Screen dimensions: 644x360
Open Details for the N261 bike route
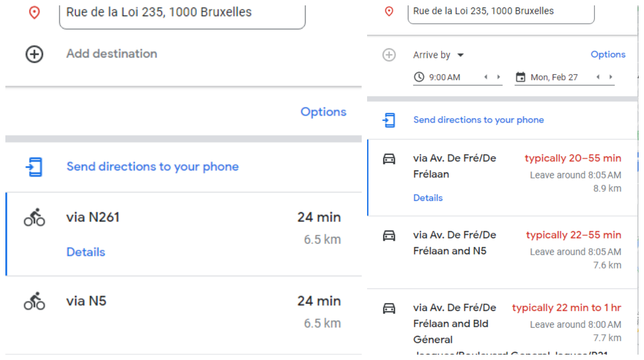point(86,252)
